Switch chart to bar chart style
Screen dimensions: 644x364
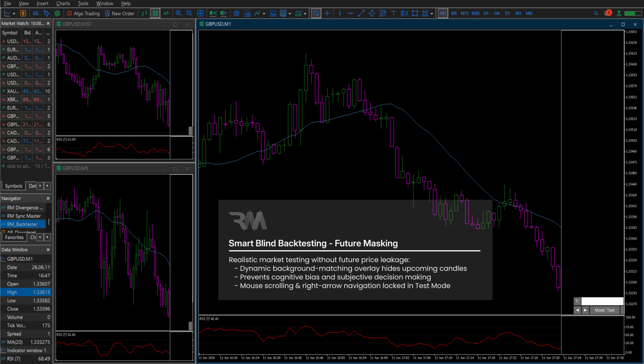(144, 13)
